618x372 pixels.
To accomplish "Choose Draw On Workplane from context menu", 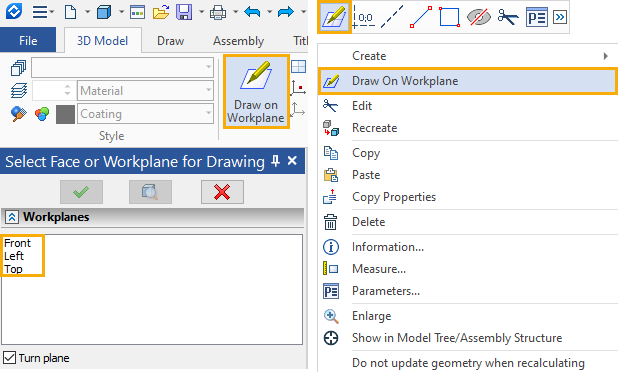I will 467,81.
